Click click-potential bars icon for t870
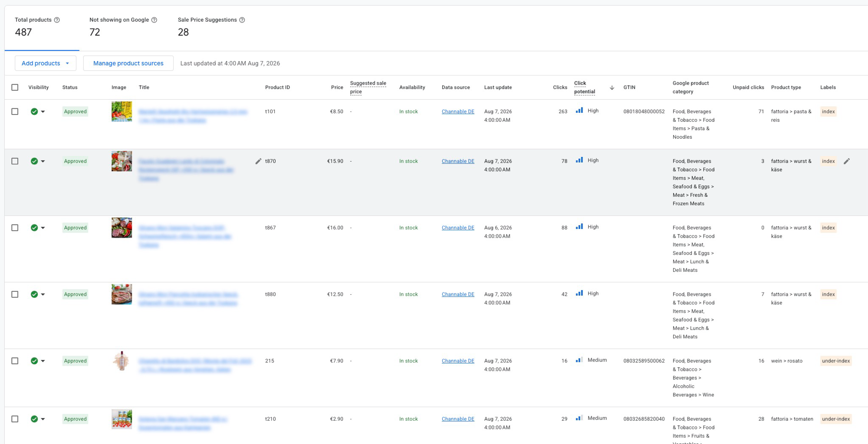This screenshot has width=868, height=444. (579, 160)
